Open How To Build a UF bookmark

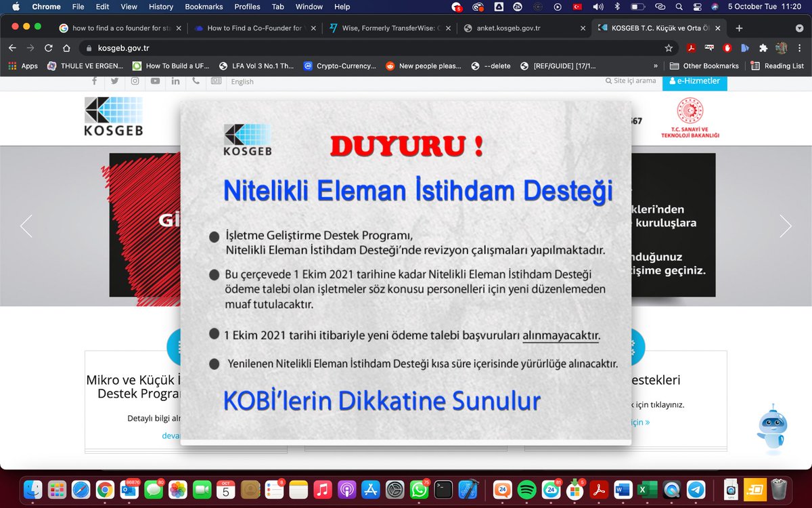click(x=172, y=66)
